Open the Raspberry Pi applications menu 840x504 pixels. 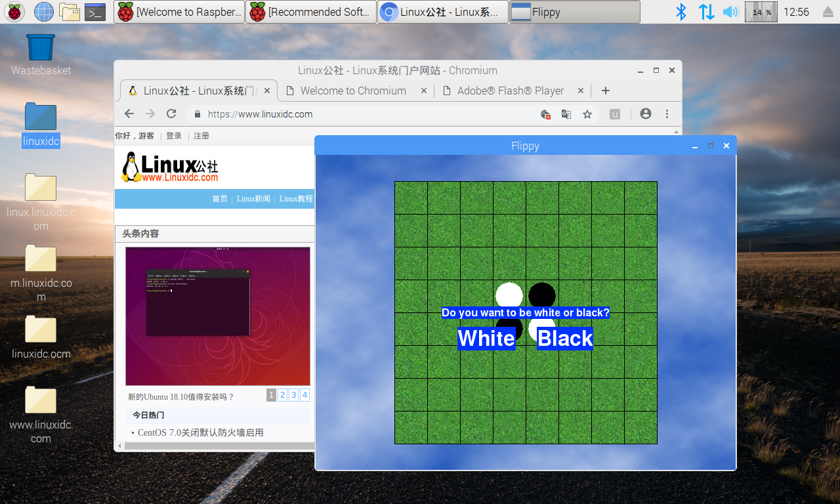[15, 11]
